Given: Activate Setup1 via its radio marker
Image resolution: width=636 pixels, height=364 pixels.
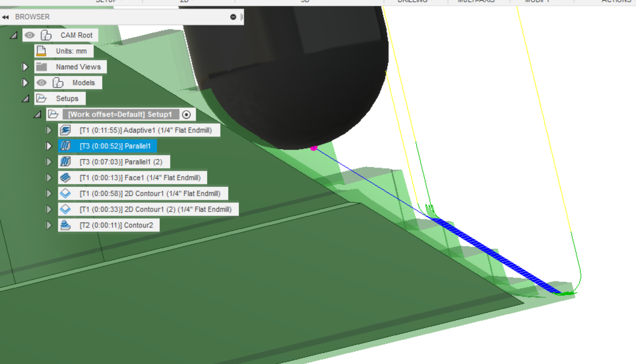Looking at the screenshot, I should [x=187, y=114].
